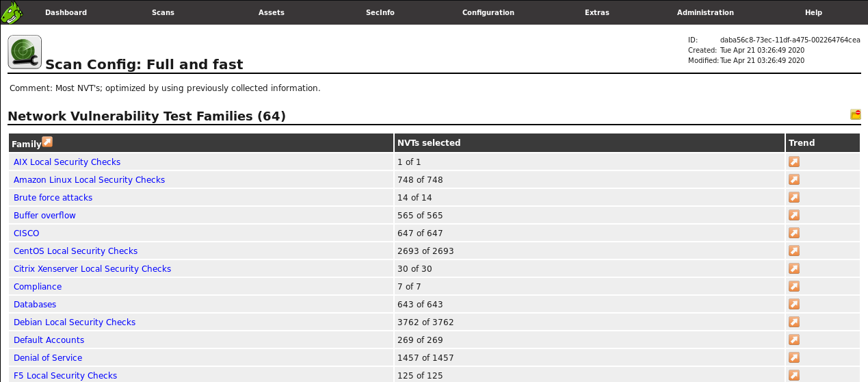Image resolution: width=868 pixels, height=382 pixels.
Task: Click trend icon for Default Accounts row
Action: [x=794, y=340]
